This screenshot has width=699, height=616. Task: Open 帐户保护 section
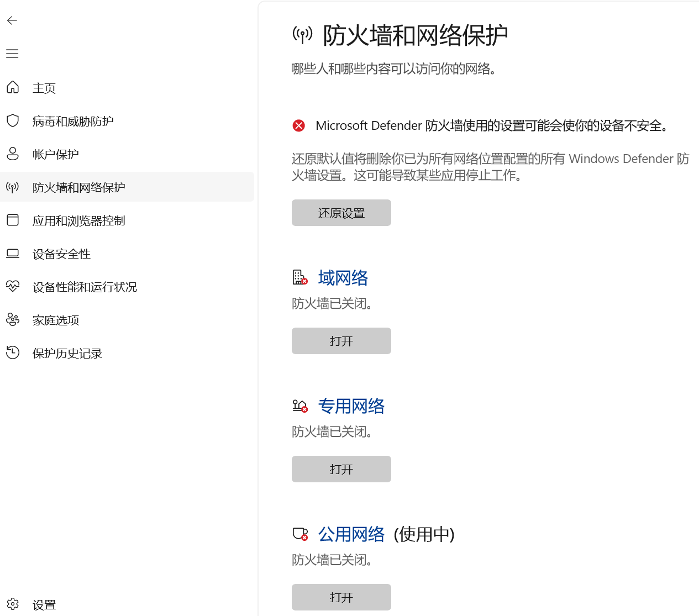127,154
